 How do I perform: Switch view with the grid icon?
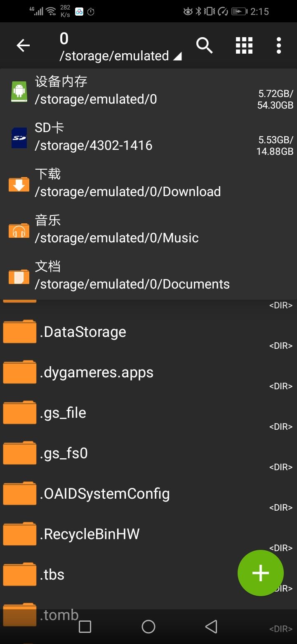coord(244,45)
